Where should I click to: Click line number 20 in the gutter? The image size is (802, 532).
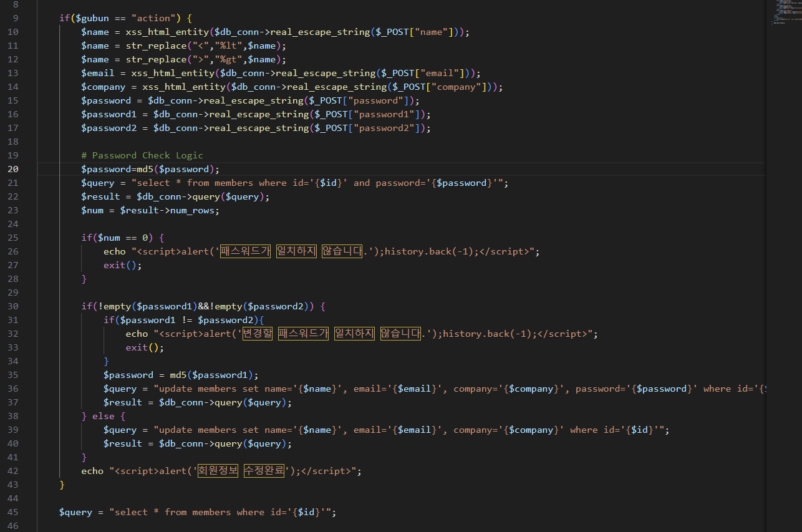point(13,169)
